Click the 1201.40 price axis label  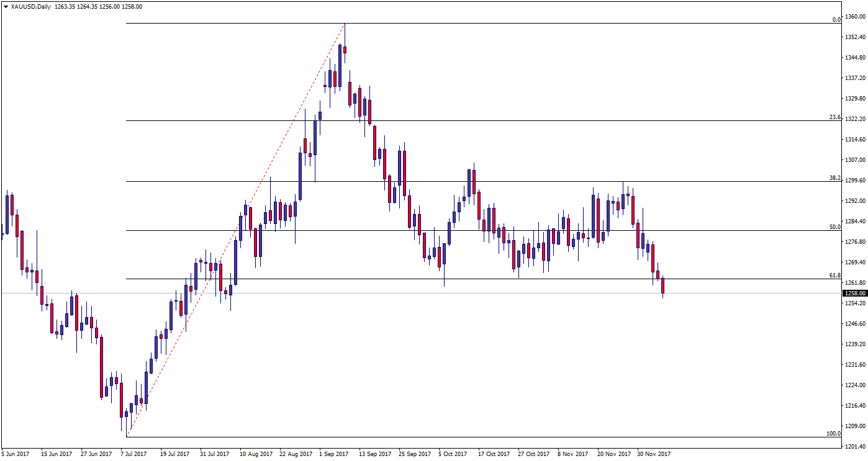[854, 447]
